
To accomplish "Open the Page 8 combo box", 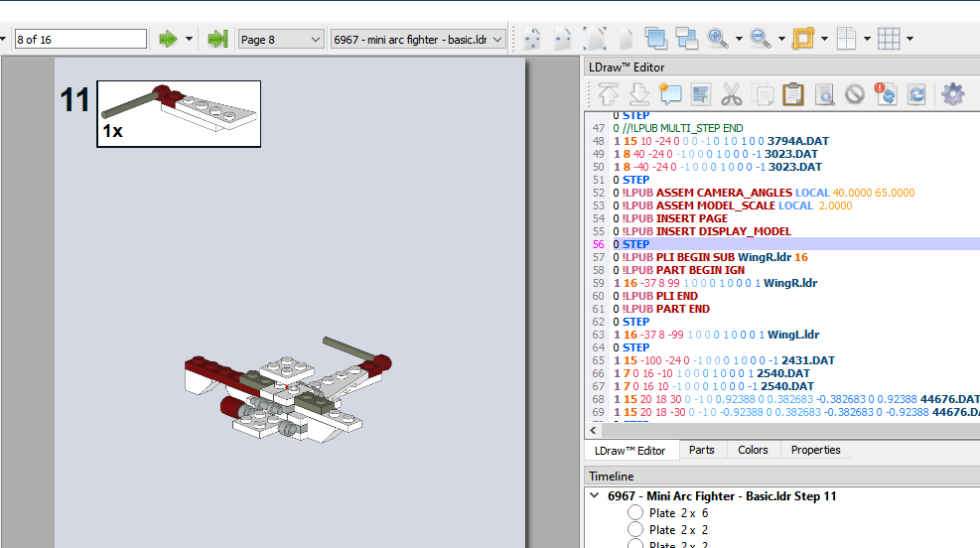I will pos(281,40).
